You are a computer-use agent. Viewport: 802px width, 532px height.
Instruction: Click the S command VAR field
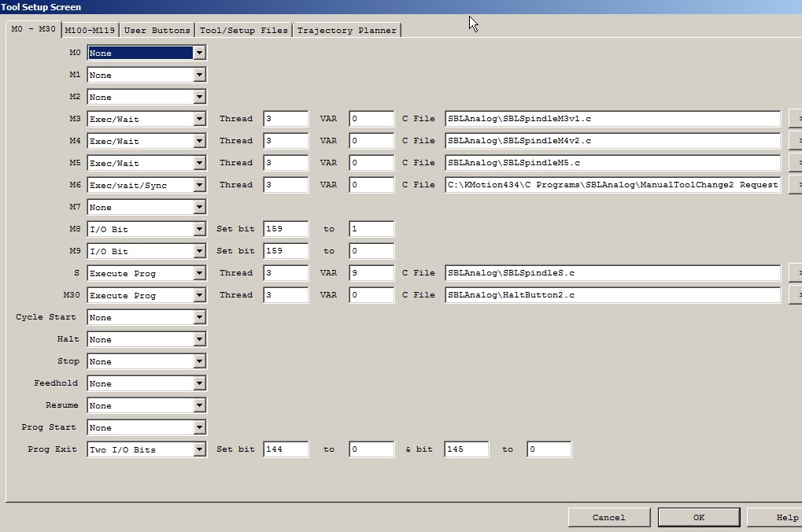pyautogui.click(x=371, y=273)
